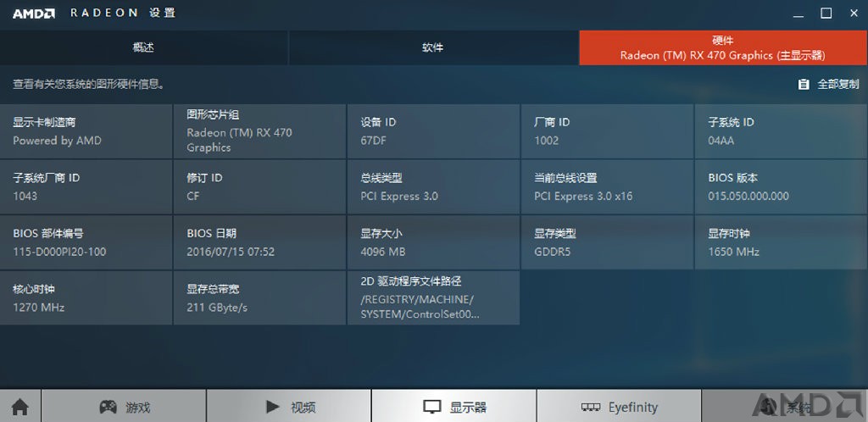Click the gamepad icon beside 游戏
Viewport: 868px width, 422px height.
108,408
